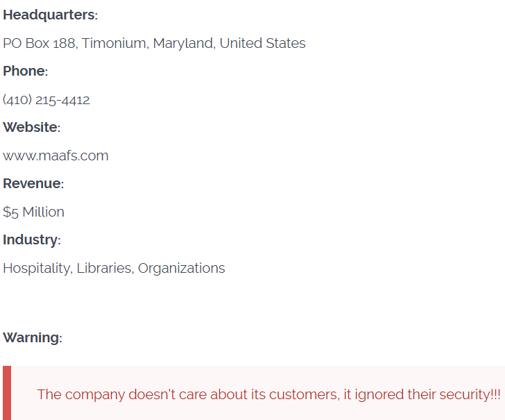
Task: Click the Headquarters heading label
Action: click(50, 15)
